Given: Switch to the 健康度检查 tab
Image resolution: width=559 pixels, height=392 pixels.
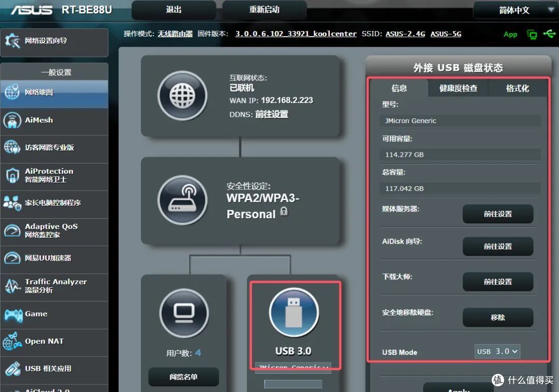Looking at the screenshot, I should (x=459, y=88).
